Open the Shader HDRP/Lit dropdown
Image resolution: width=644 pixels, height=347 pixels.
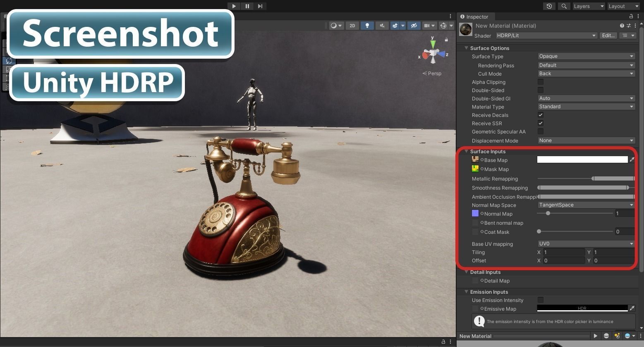[x=546, y=36]
